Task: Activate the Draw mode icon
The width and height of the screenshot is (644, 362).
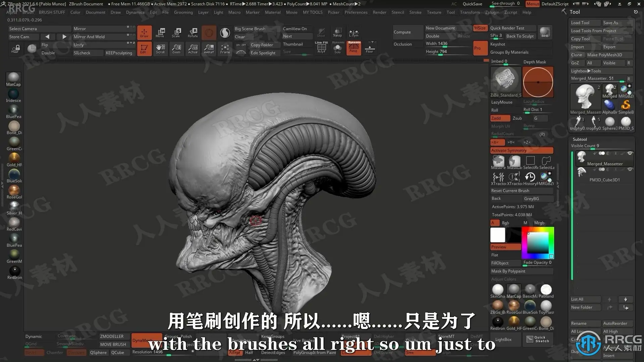Action: pos(144,33)
